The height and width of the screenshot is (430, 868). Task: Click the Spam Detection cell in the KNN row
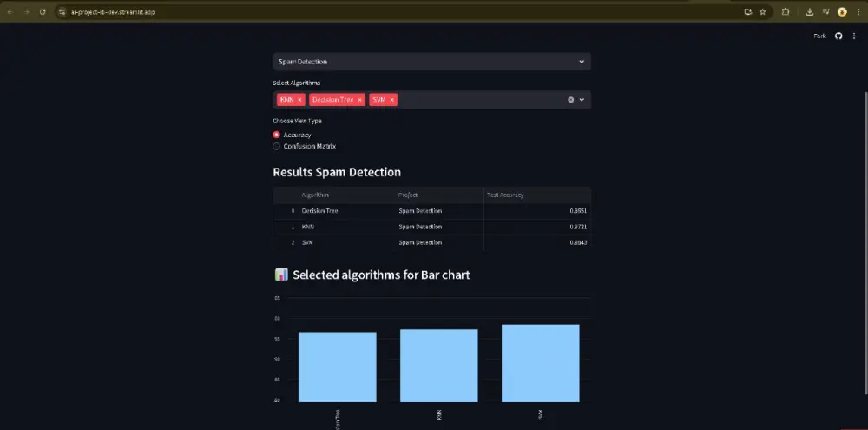point(439,227)
